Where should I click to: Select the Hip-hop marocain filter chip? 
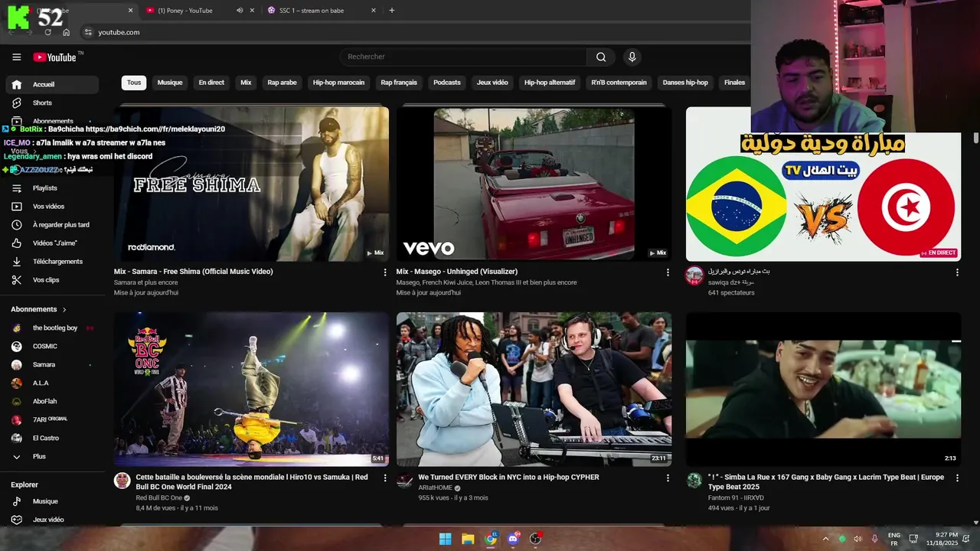tap(338, 83)
